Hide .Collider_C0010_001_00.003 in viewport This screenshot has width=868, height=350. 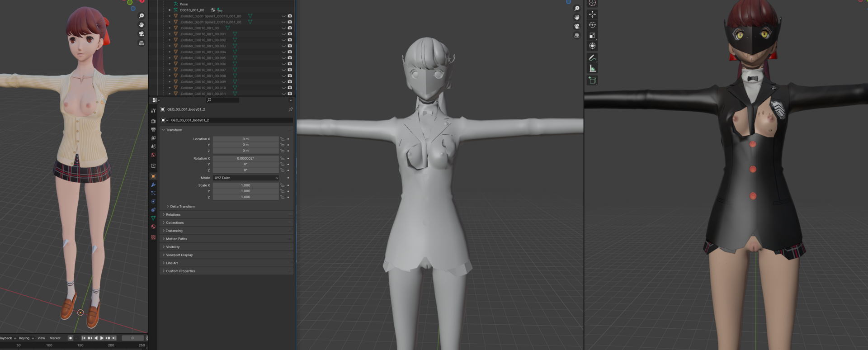coord(284,46)
